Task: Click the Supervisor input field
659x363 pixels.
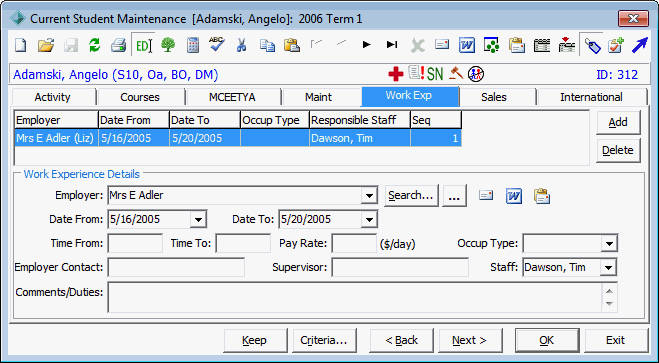Action: [x=400, y=268]
